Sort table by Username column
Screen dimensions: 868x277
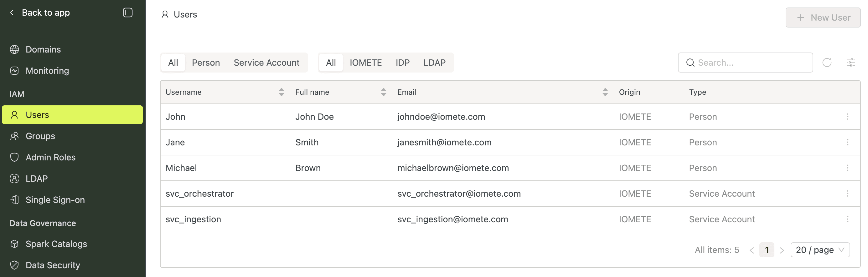point(281,92)
